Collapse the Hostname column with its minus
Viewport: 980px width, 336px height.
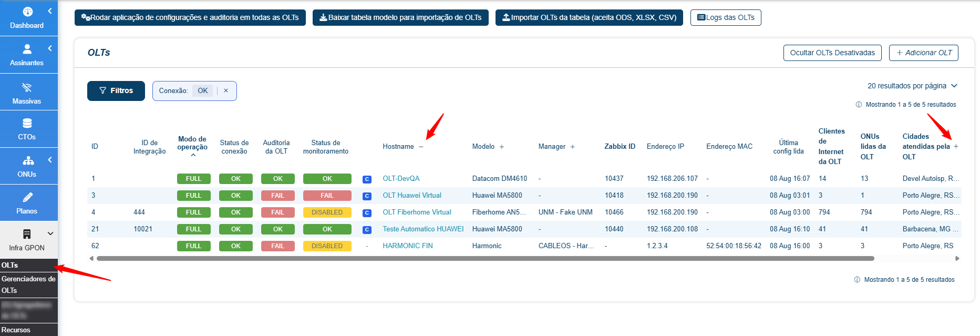point(421,147)
